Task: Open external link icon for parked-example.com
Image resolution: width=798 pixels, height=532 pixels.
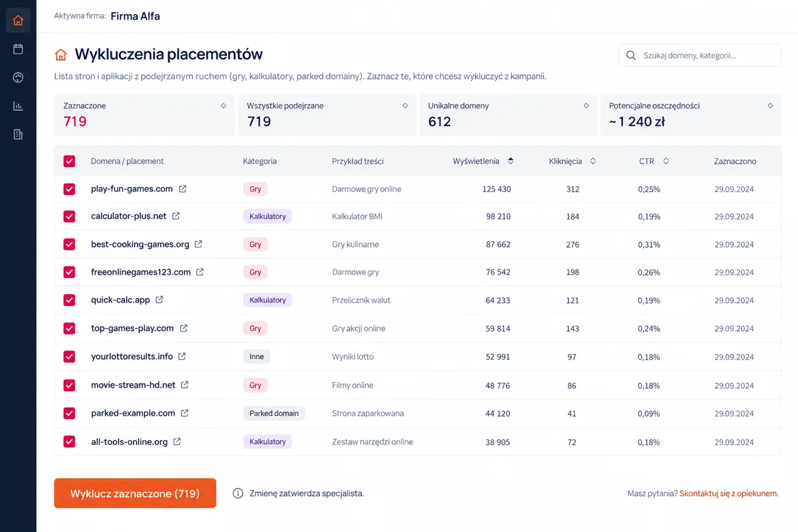Action: (x=185, y=413)
